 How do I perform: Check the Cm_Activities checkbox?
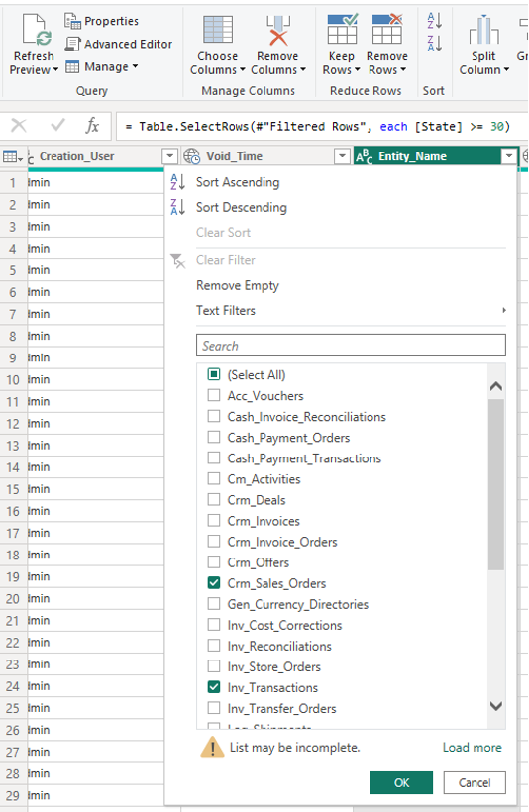click(x=213, y=478)
